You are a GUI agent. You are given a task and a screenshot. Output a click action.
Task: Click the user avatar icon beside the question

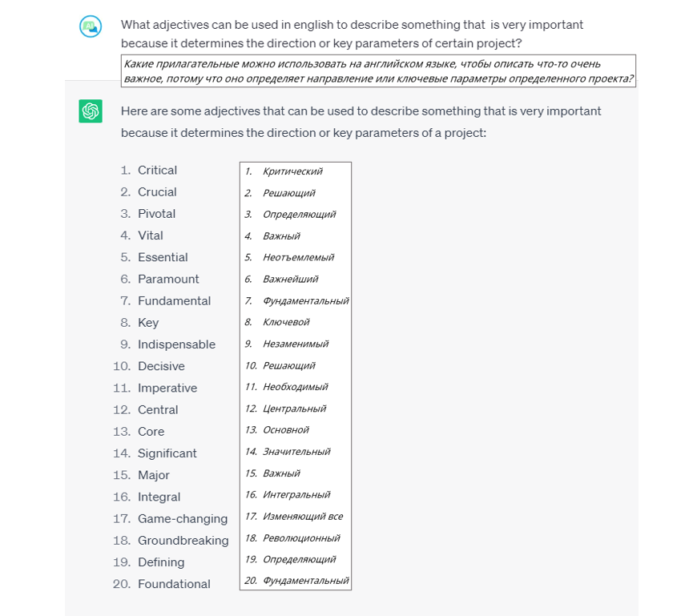[x=91, y=26]
